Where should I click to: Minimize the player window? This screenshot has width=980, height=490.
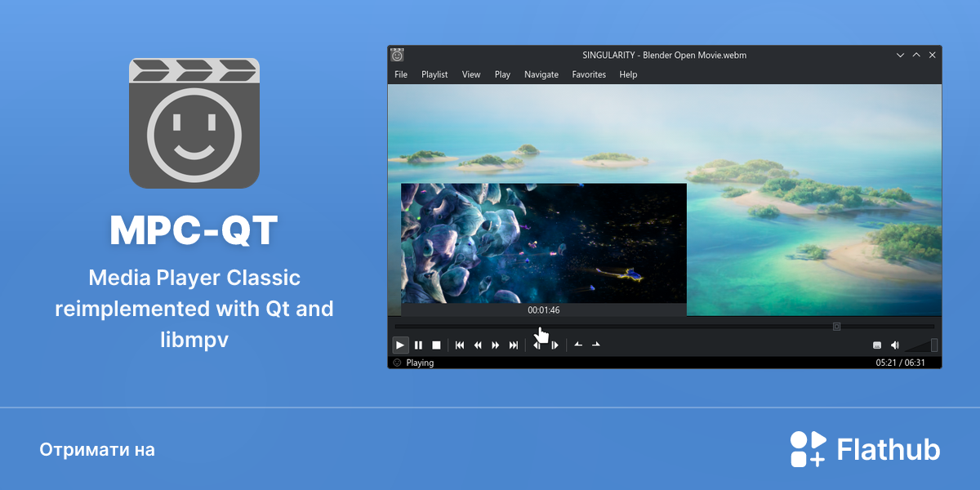[x=900, y=56]
